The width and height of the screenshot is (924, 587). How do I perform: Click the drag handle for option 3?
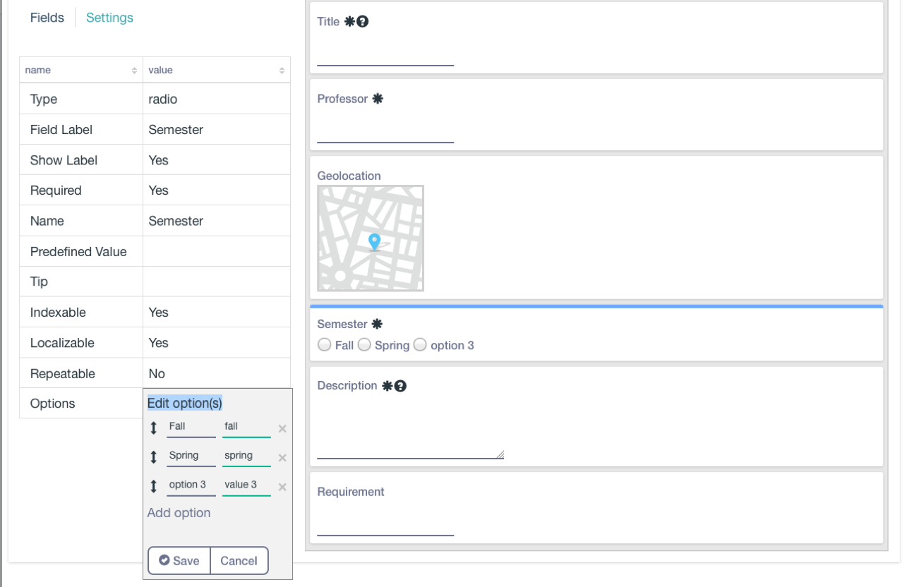point(154,486)
